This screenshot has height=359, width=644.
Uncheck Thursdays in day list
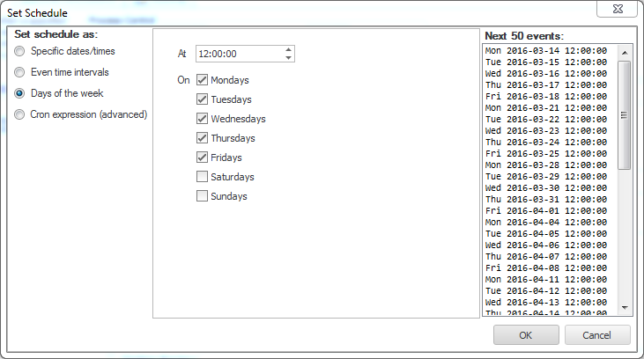click(202, 138)
